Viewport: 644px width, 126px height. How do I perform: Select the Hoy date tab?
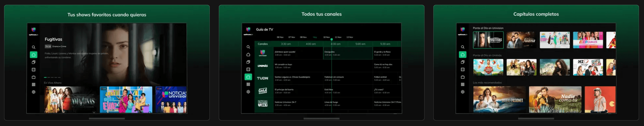(315, 37)
